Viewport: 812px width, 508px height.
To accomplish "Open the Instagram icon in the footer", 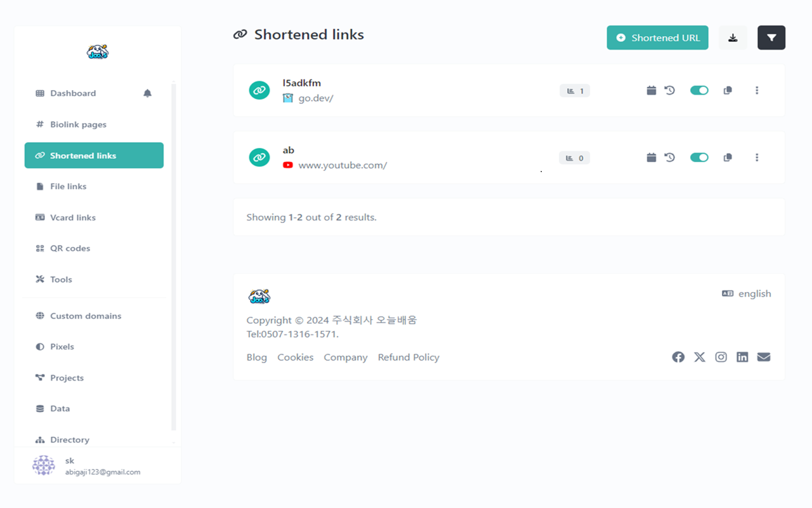I will (x=721, y=357).
